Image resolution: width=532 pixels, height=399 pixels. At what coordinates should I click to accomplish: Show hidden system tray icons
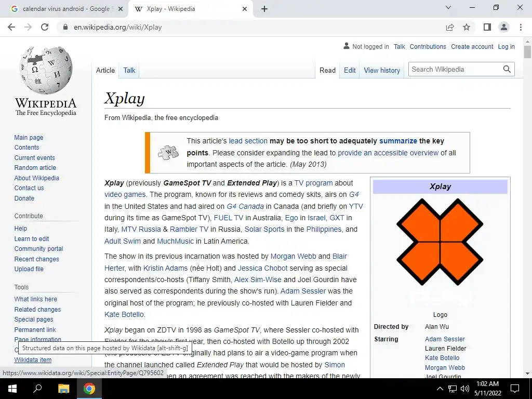(x=440, y=389)
